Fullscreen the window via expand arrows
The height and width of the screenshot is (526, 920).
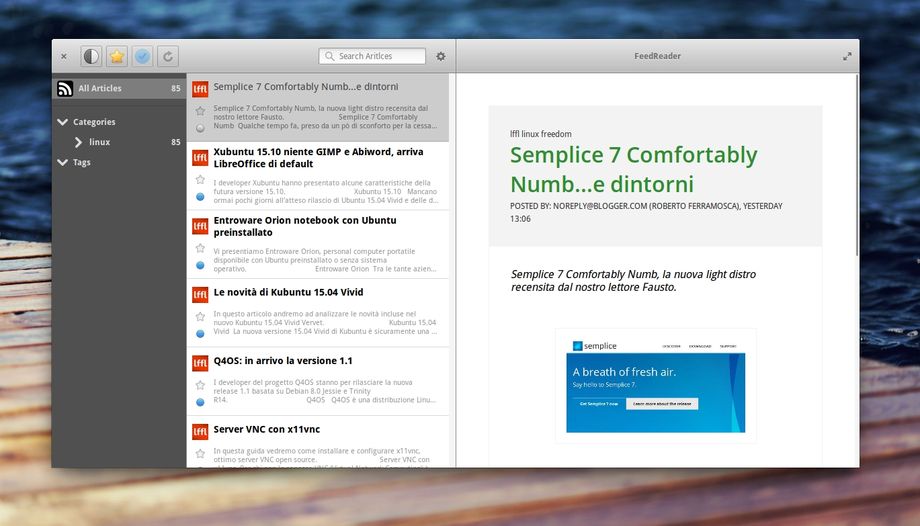tap(847, 56)
